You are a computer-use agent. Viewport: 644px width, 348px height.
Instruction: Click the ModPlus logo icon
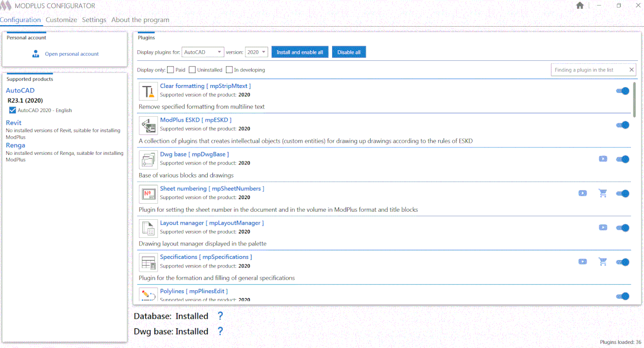point(5,6)
